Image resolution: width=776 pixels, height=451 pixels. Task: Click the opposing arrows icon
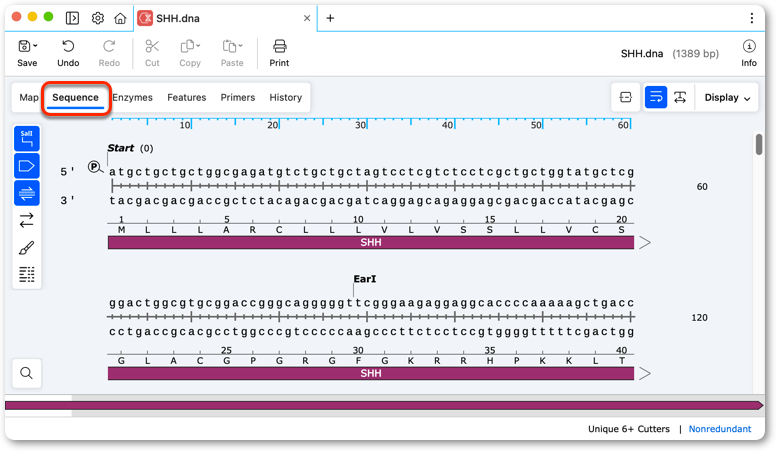[x=27, y=220]
